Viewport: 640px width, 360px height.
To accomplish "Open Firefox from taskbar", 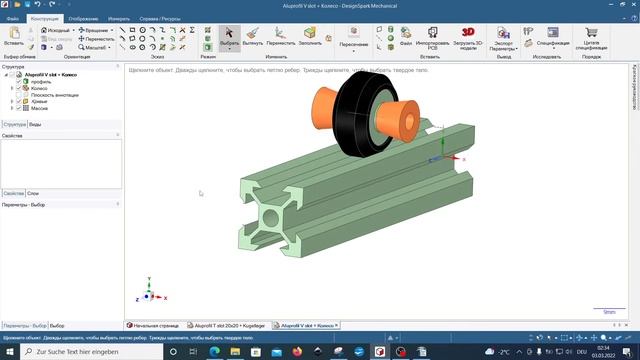I will click(x=297, y=351).
